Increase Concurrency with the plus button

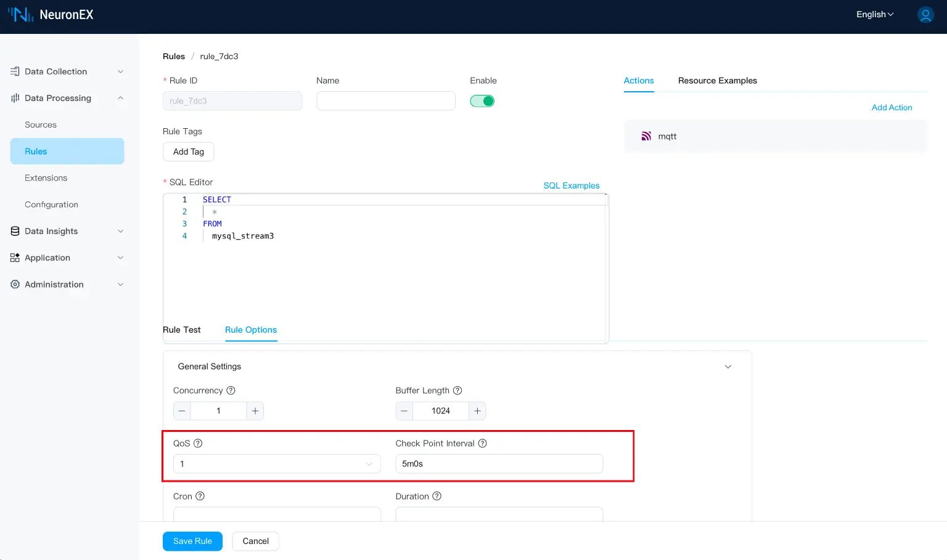point(255,411)
